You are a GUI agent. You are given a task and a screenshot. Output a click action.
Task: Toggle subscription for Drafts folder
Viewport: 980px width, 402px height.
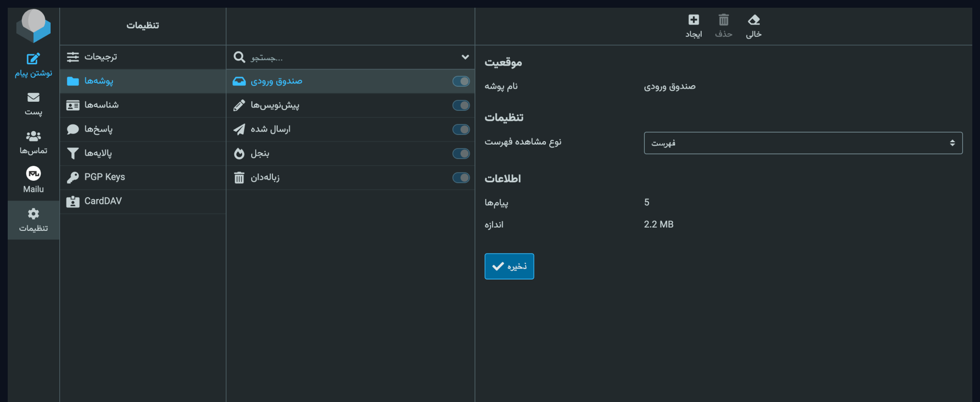coord(461,106)
